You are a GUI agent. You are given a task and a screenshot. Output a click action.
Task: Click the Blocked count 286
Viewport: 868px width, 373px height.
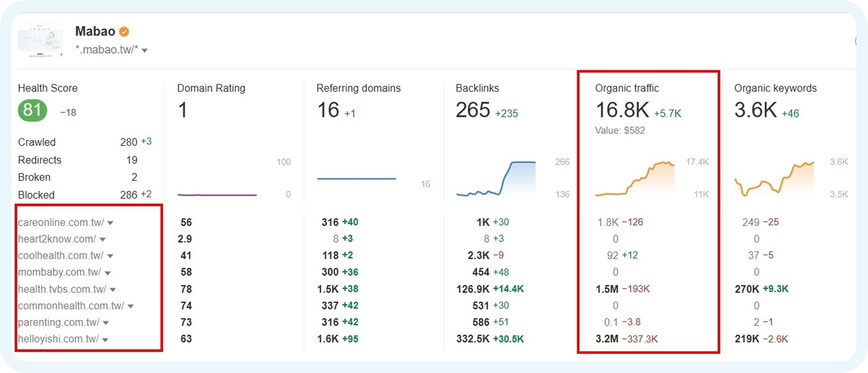pos(129,195)
